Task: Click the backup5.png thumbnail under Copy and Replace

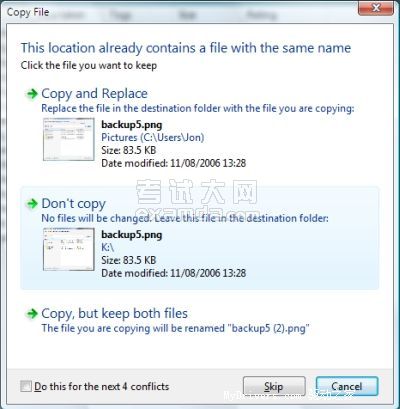Action: [69, 139]
